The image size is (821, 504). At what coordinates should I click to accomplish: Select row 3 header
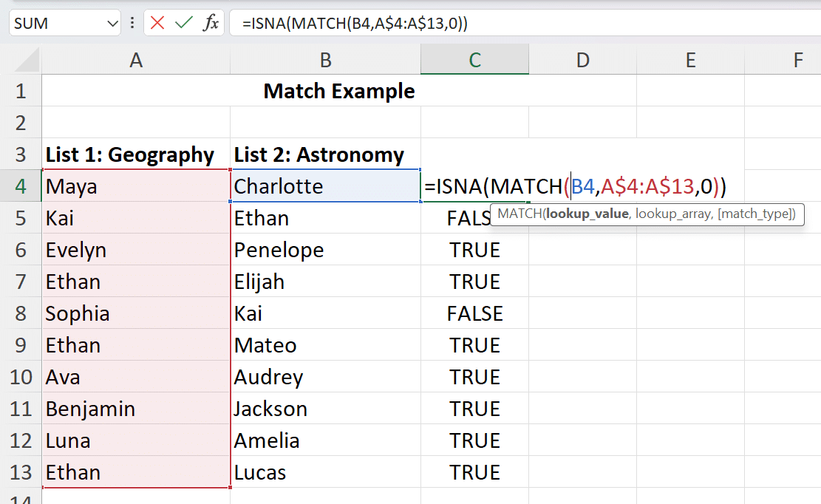click(x=21, y=154)
